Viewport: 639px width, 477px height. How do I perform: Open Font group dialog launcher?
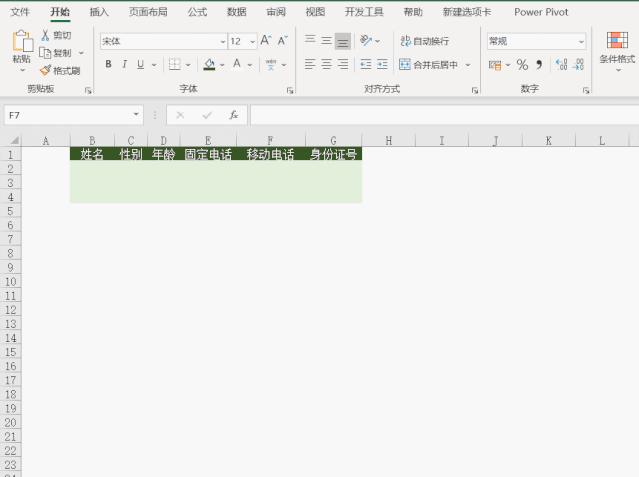pyautogui.click(x=290, y=91)
